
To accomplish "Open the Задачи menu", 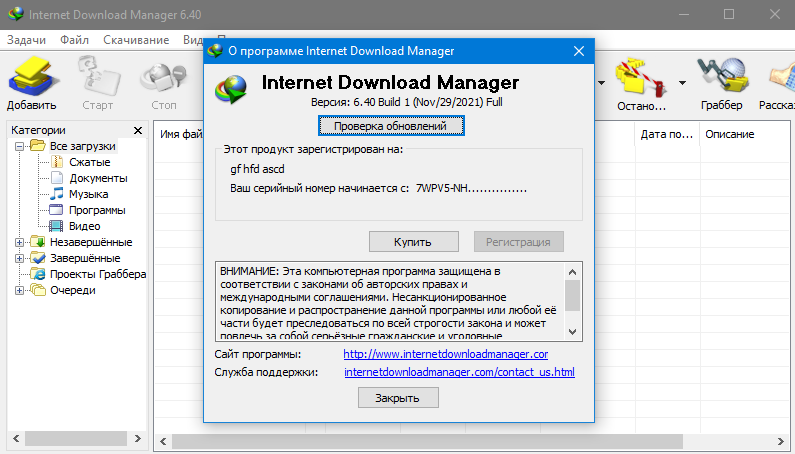I will pyautogui.click(x=26, y=40).
